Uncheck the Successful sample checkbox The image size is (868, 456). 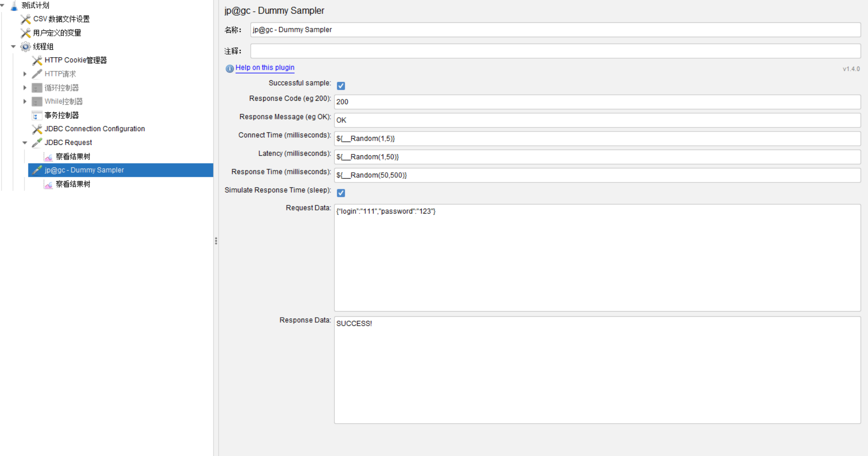[341, 86]
